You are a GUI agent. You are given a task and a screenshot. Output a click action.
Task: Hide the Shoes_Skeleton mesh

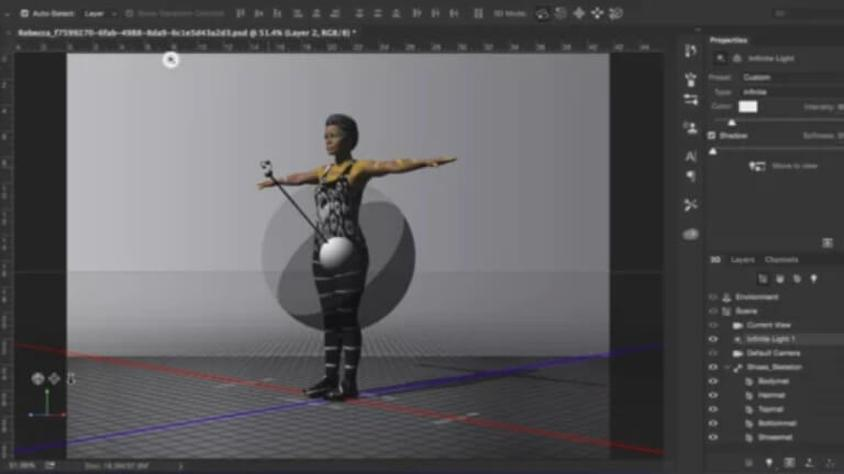pos(713,367)
